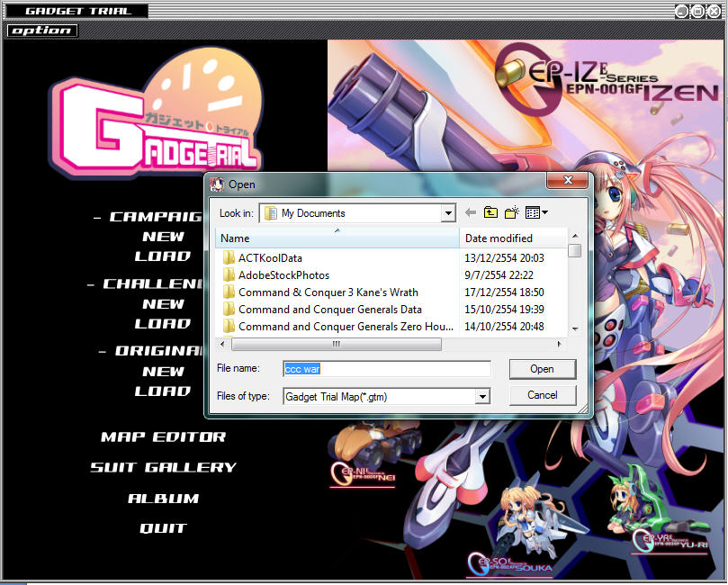This screenshot has width=728, height=585.
Task: LOAD a saved Original game
Action: click(163, 391)
